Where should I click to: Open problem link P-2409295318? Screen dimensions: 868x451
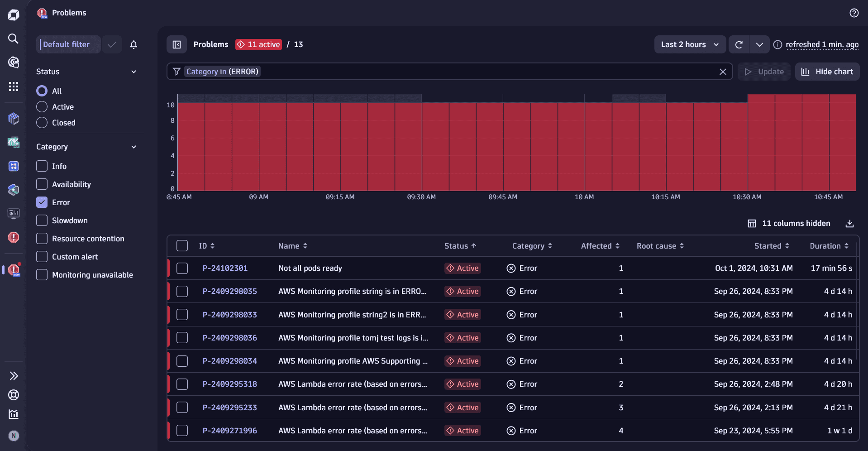tap(229, 384)
